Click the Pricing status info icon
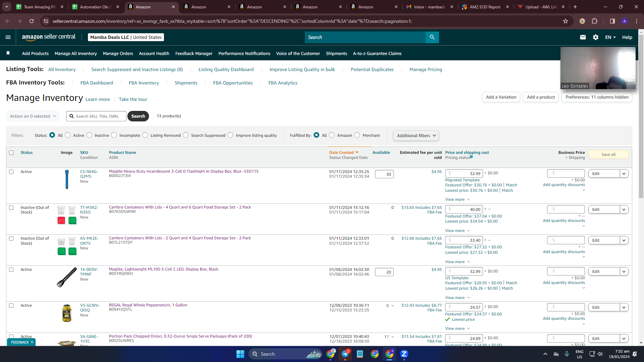 471,157
